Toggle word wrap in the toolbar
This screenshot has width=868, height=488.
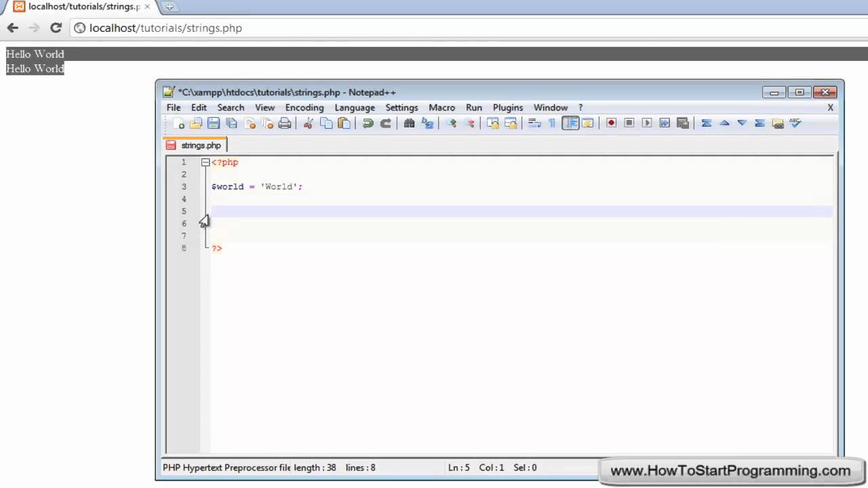coord(534,123)
